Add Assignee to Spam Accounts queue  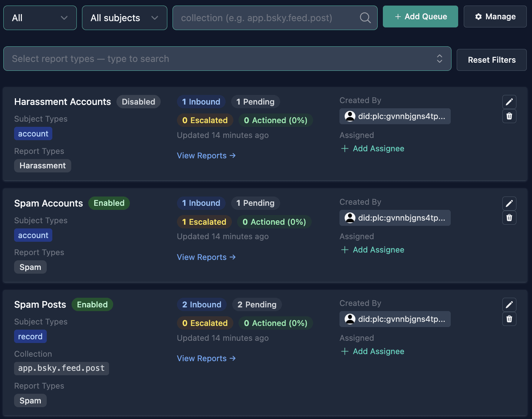(x=372, y=250)
